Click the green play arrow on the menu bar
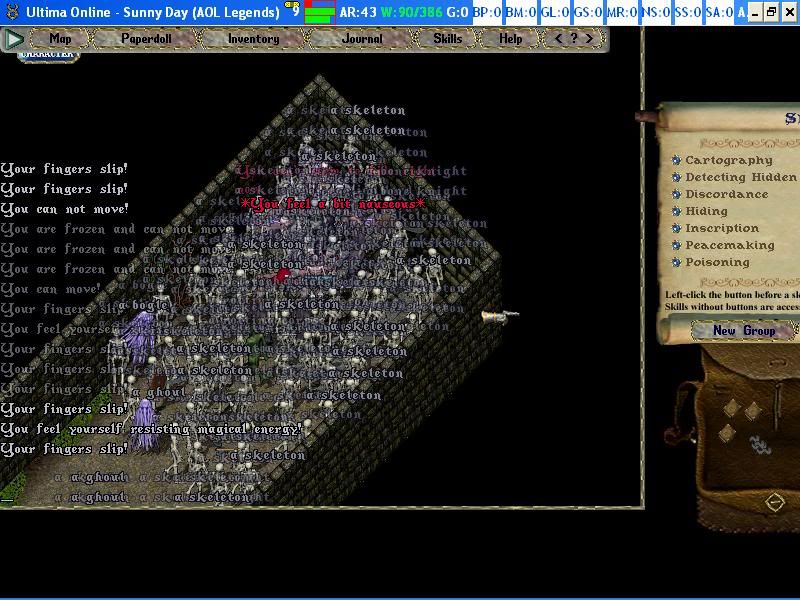800x600 pixels. (14, 39)
